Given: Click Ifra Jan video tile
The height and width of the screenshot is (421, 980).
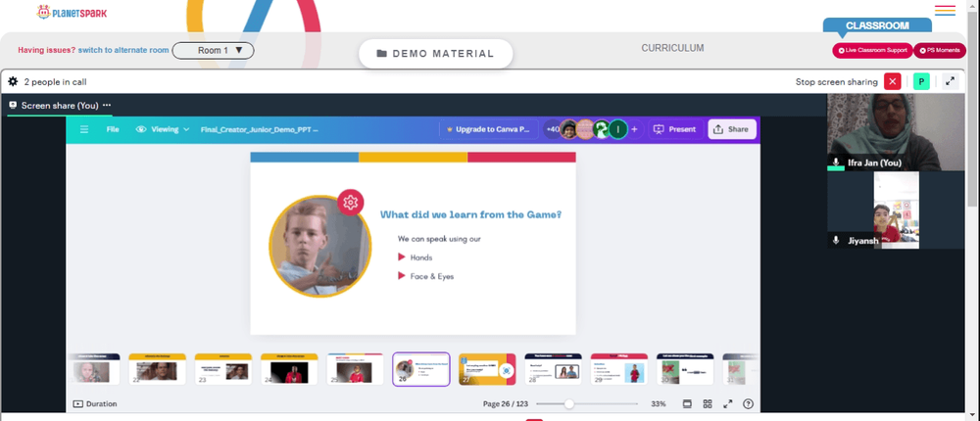Looking at the screenshot, I should tap(896, 132).
